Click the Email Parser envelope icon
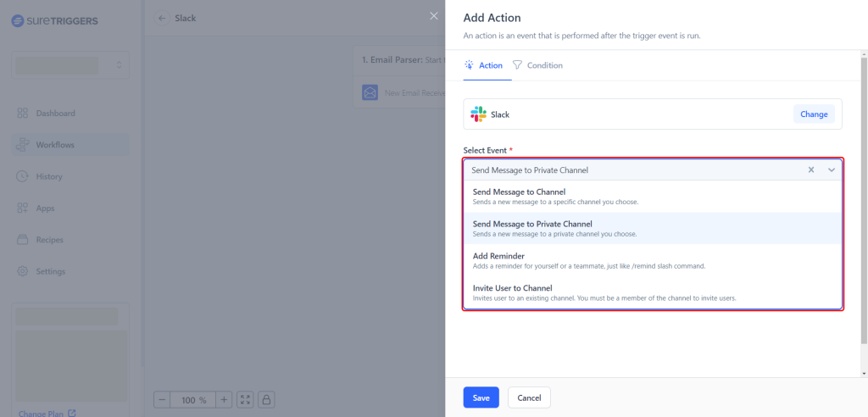 click(370, 92)
